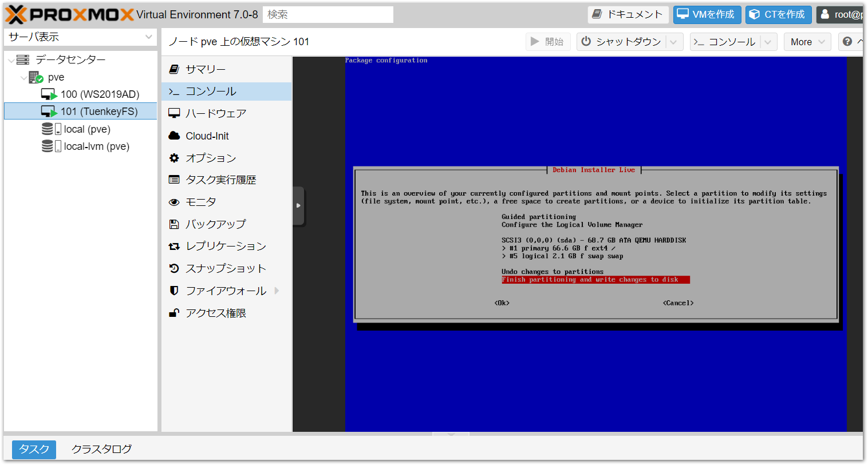The image size is (868, 465).
Task: Click the ファイアウォール shield icon
Action: coord(174,291)
